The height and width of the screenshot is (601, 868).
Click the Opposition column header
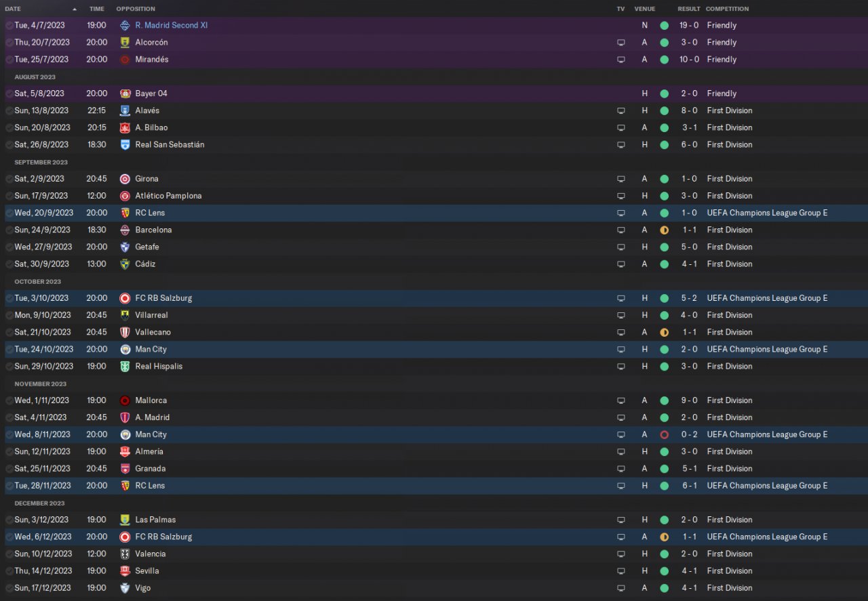(x=136, y=9)
